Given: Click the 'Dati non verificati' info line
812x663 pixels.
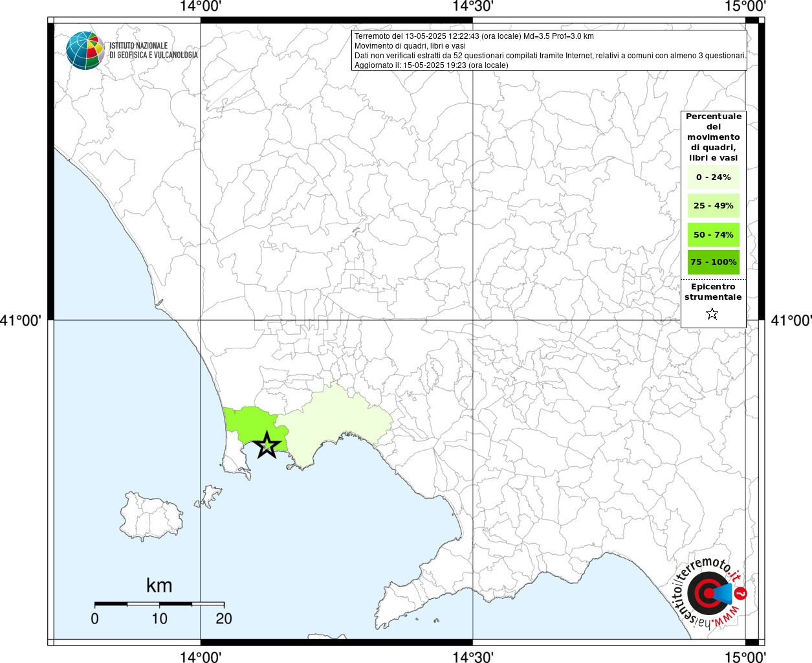Looking at the screenshot, I should [x=551, y=56].
